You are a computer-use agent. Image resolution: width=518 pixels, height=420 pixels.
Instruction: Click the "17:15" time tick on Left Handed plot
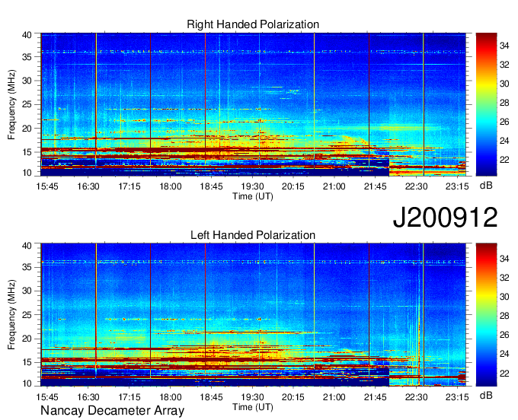[129, 397]
